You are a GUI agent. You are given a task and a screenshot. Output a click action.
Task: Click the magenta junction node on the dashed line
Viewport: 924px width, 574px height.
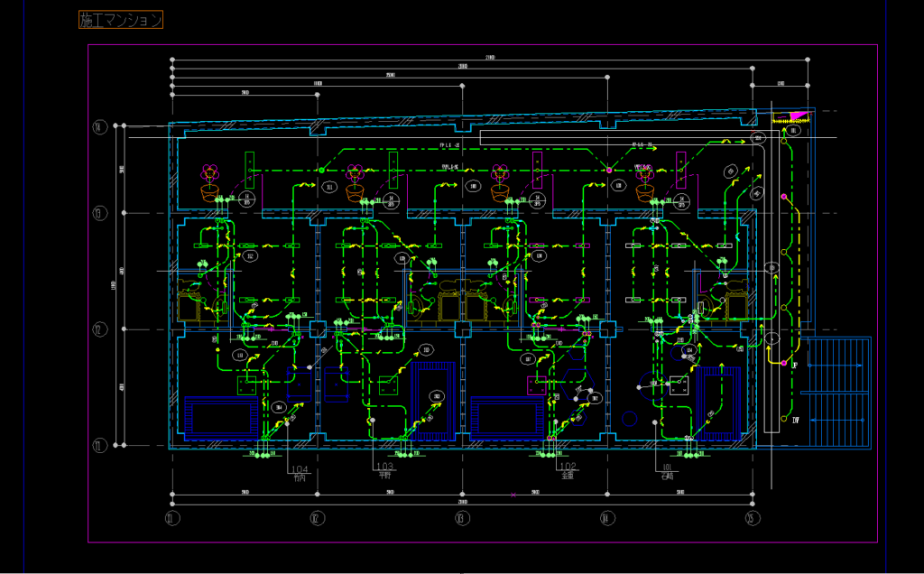pos(609,171)
